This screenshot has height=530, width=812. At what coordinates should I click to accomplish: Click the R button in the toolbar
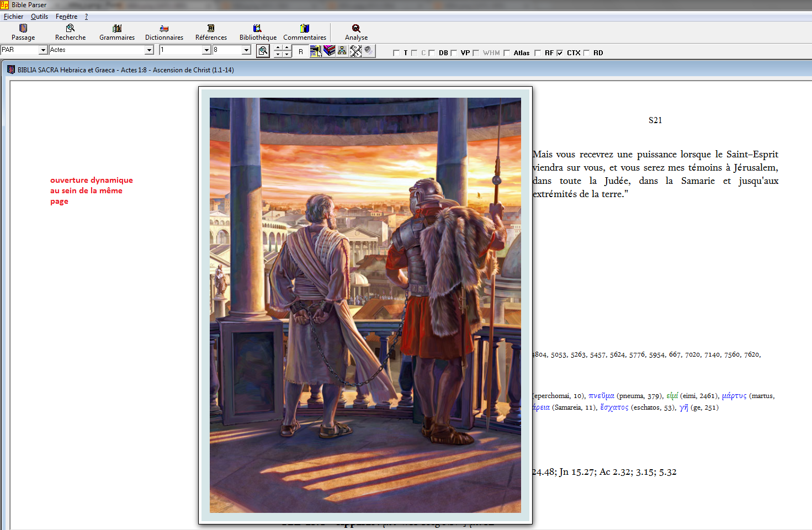coord(301,51)
